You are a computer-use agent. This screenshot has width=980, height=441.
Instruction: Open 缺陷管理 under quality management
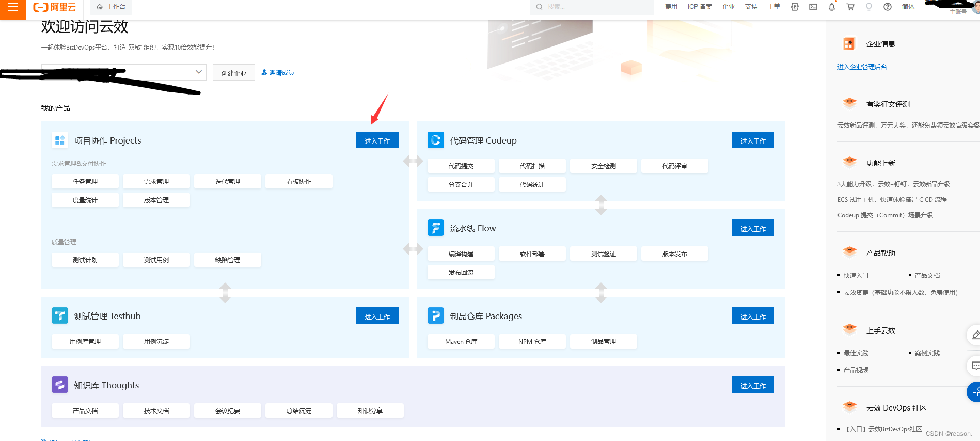(x=228, y=260)
